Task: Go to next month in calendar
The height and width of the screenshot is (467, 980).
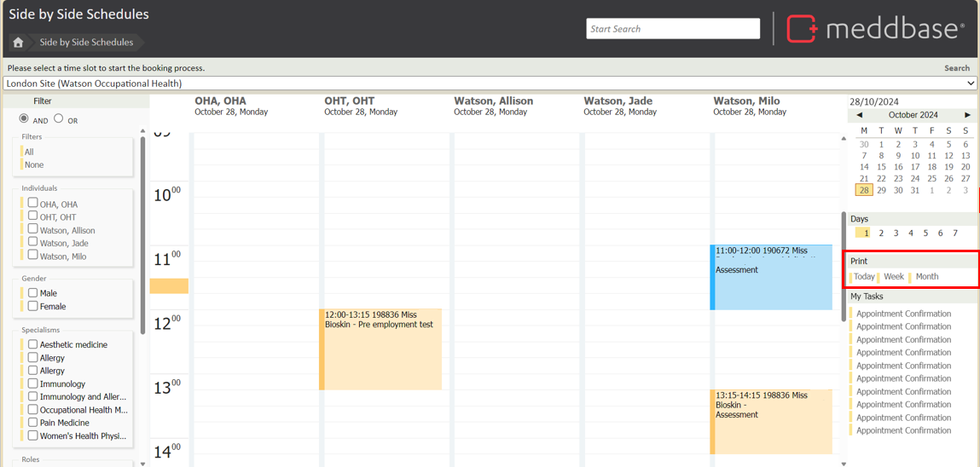Action: pyautogui.click(x=967, y=115)
